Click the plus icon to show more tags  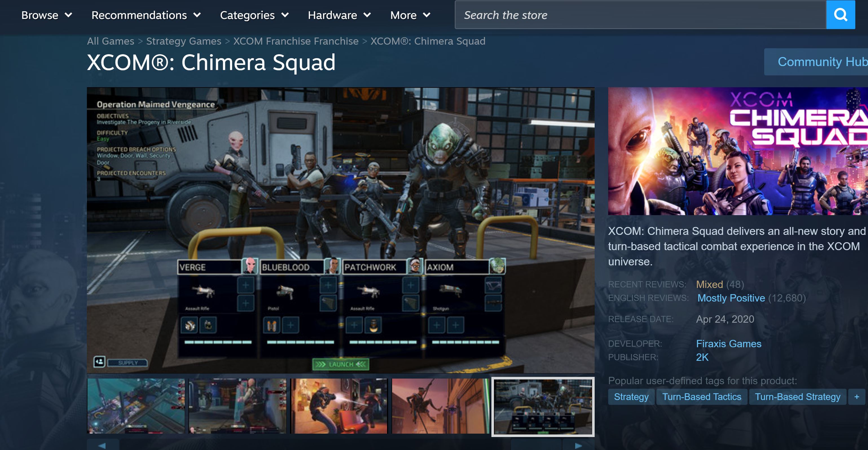(856, 397)
